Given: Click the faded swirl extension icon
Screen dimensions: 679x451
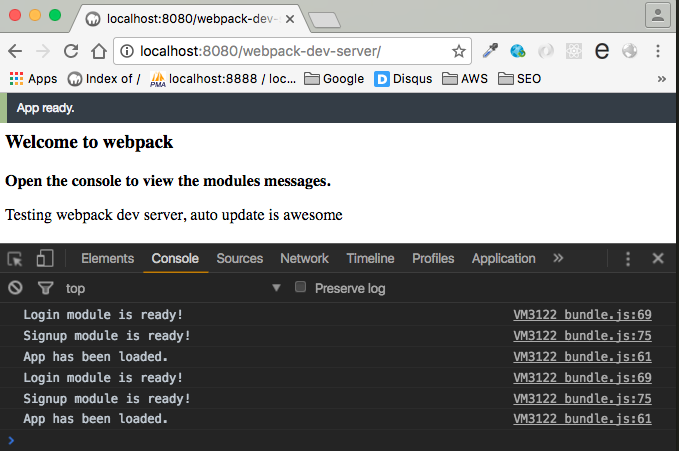Looking at the screenshot, I should point(546,51).
